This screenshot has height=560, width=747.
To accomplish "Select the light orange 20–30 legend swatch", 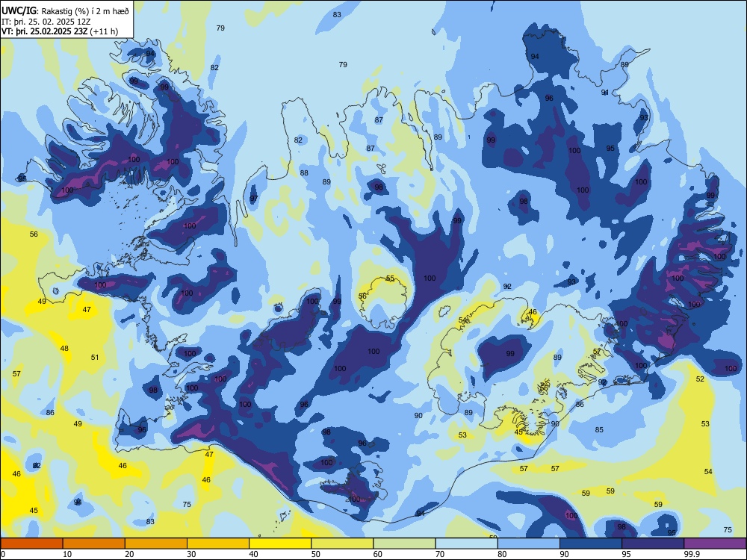I will (156, 544).
